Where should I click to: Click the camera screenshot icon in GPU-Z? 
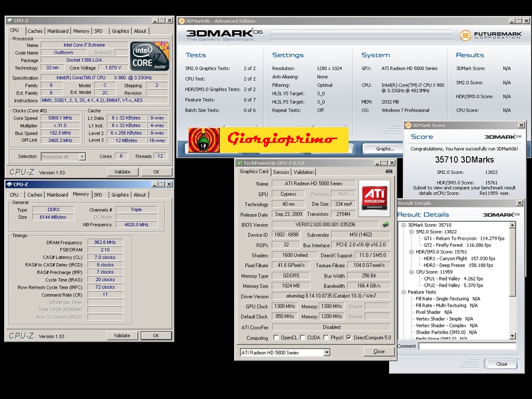[389, 171]
